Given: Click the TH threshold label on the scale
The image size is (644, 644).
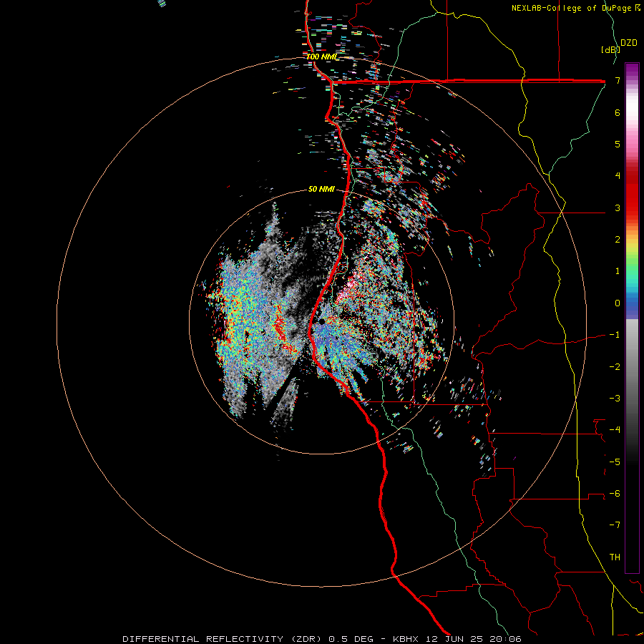Looking at the screenshot, I should click(615, 557).
